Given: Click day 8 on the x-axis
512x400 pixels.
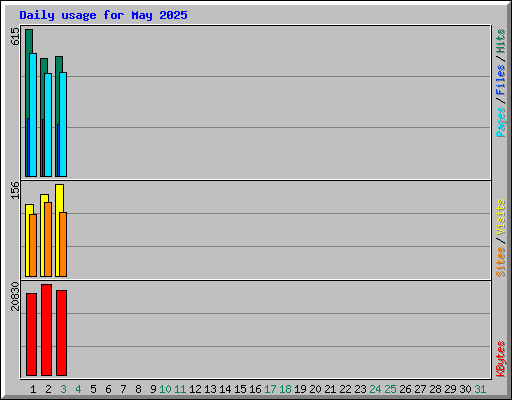Looking at the screenshot, I should coord(138,389).
